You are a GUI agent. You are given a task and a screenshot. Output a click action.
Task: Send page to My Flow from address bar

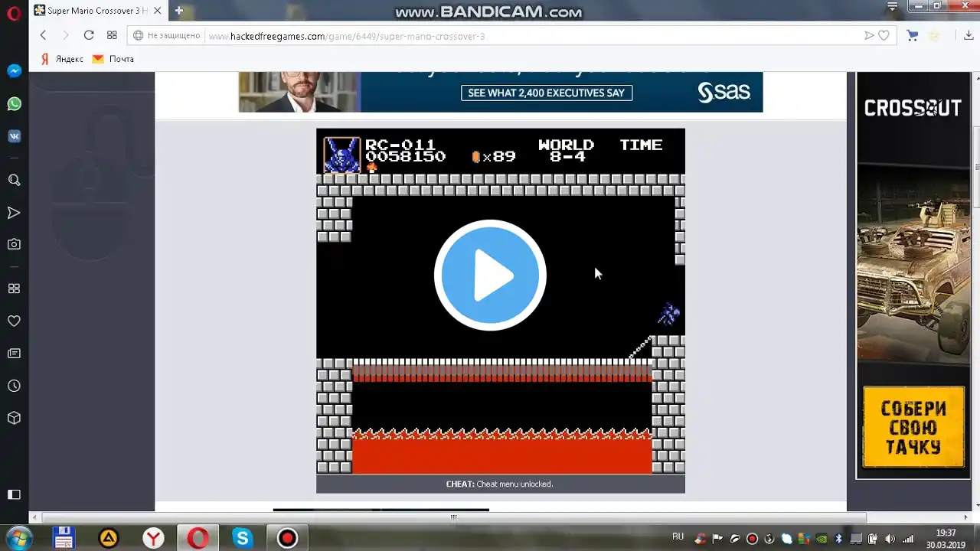coord(869,35)
